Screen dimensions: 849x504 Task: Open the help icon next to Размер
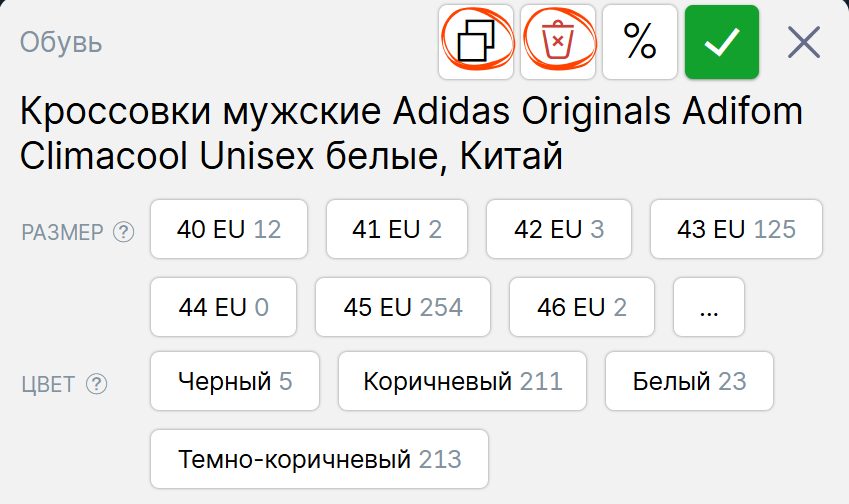(123, 232)
